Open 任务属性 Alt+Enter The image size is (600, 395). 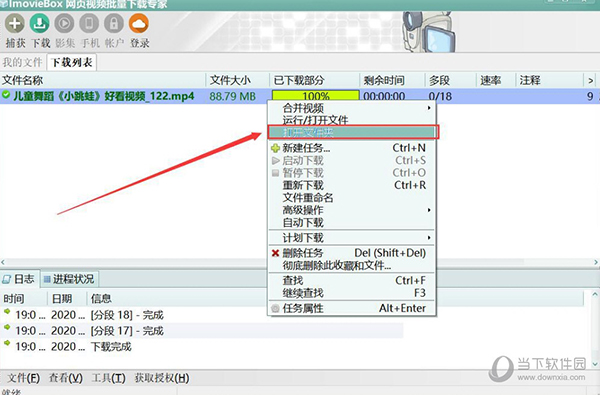click(352, 308)
